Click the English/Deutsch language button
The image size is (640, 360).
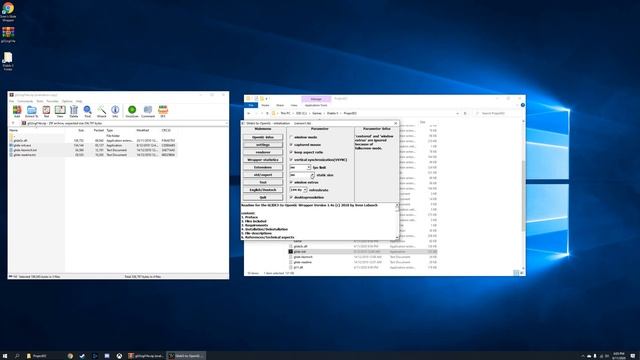click(263, 190)
